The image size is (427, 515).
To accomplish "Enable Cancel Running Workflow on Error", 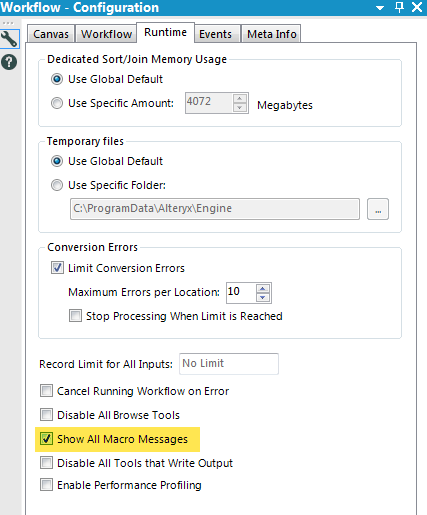I will [46, 391].
